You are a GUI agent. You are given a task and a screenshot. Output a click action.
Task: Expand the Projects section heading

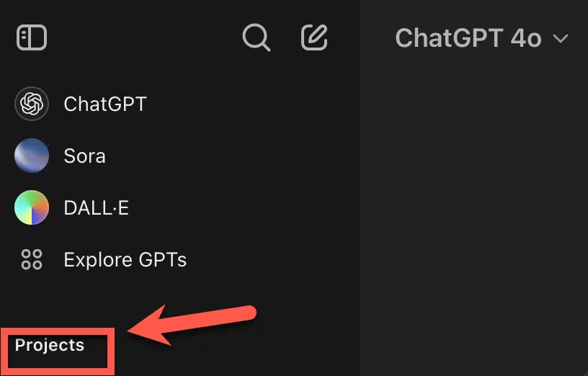tap(50, 345)
